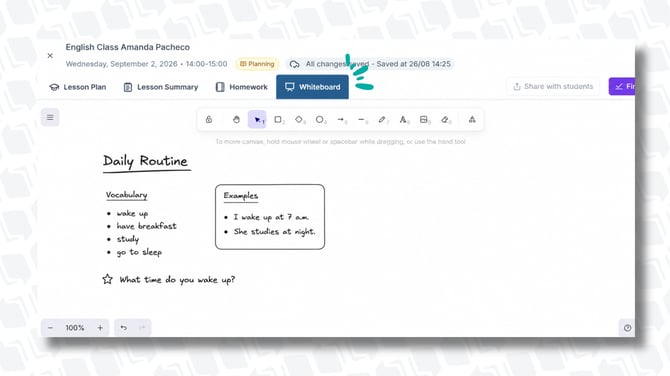Screen dimensions: 670x376
Task: Click the purple Finish button
Action: tap(622, 86)
